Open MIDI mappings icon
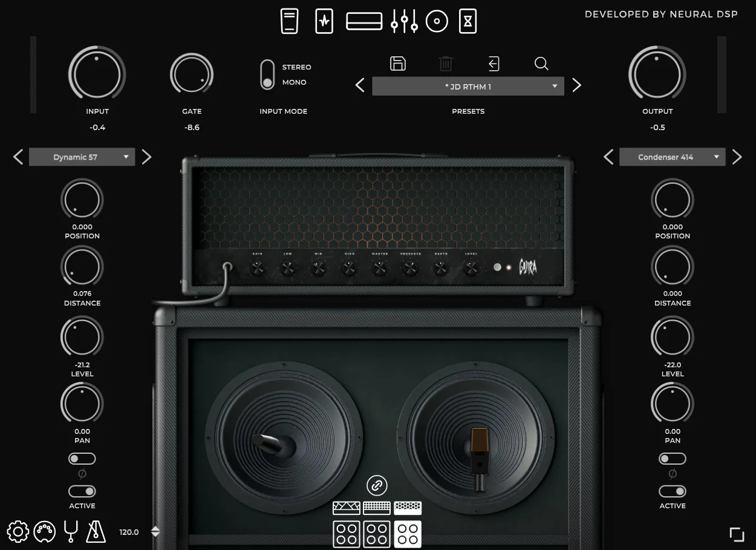The height and width of the screenshot is (550, 756). coord(45,532)
